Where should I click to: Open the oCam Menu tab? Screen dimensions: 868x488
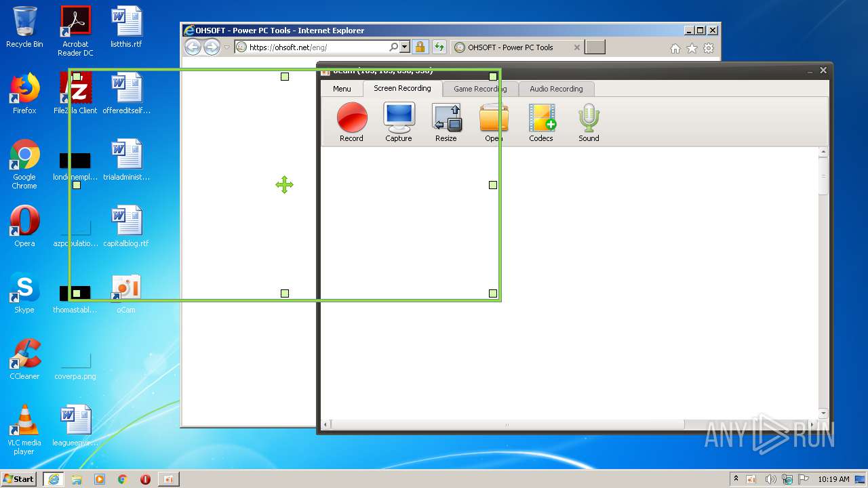[x=342, y=89]
